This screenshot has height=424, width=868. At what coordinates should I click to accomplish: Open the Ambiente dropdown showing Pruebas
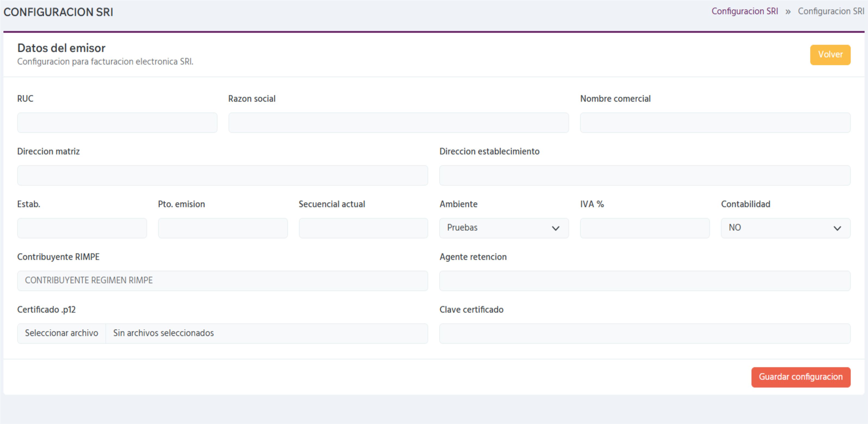pos(503,228)
